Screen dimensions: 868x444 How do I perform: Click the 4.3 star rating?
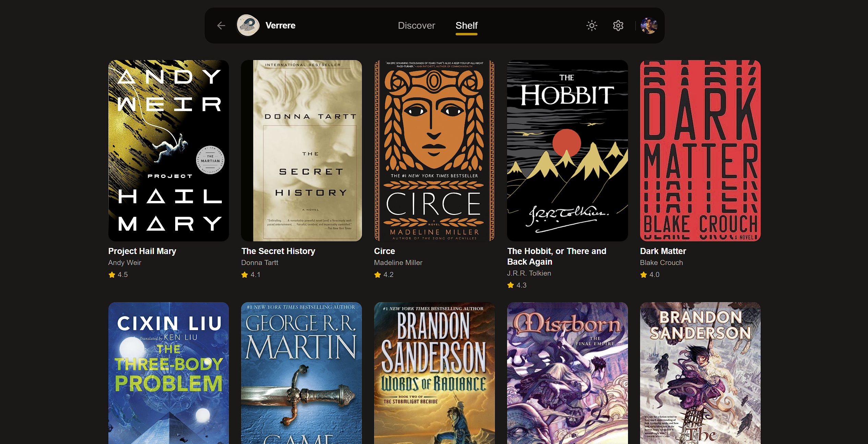[517, 285]
